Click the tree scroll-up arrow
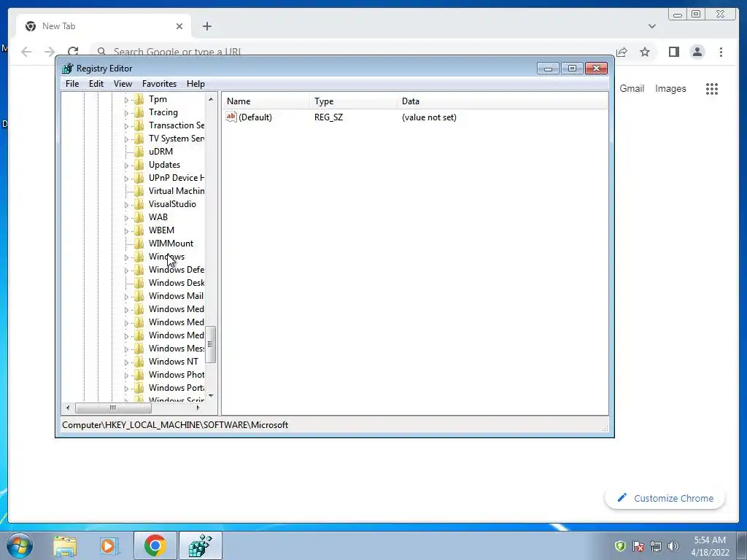Screen dimensions: 747x560 tap(211, 99)
